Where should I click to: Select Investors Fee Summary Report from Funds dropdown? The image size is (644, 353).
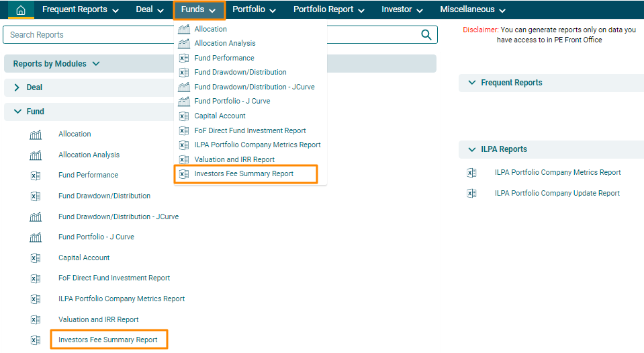(244, 174)
